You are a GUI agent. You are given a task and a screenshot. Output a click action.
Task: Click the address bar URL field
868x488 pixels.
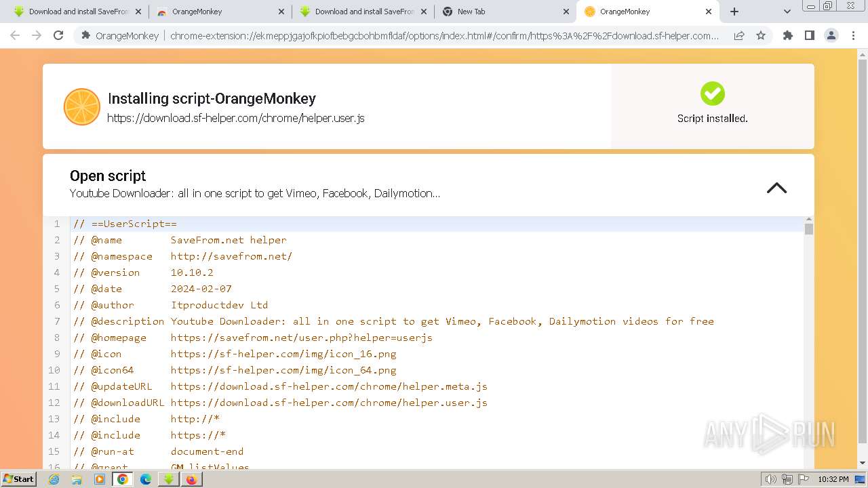444,35
